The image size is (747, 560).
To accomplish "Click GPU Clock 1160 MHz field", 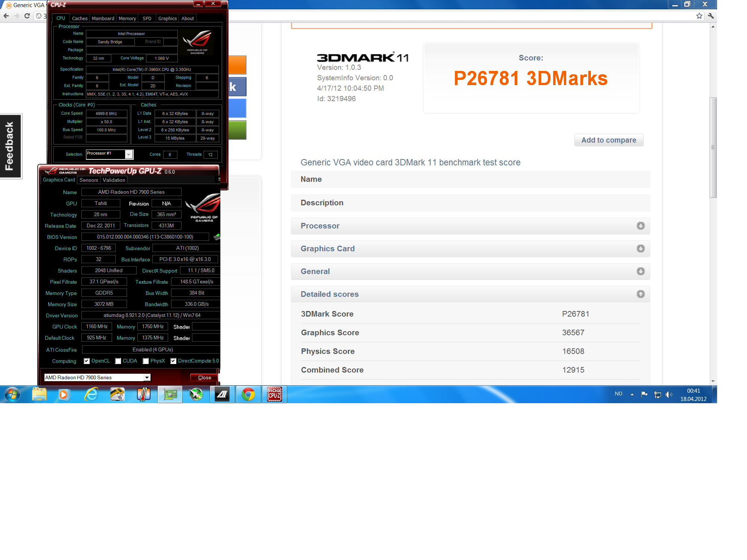I will (97, 327).
